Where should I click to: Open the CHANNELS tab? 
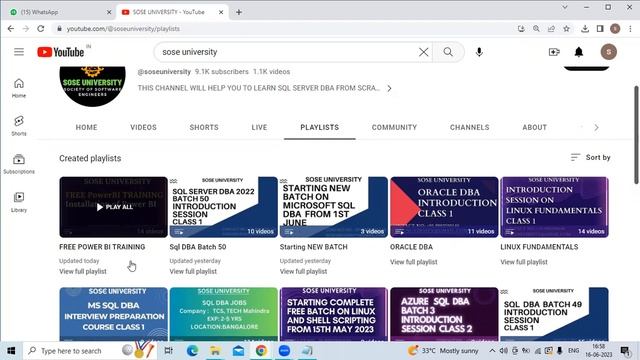(470, 127)
